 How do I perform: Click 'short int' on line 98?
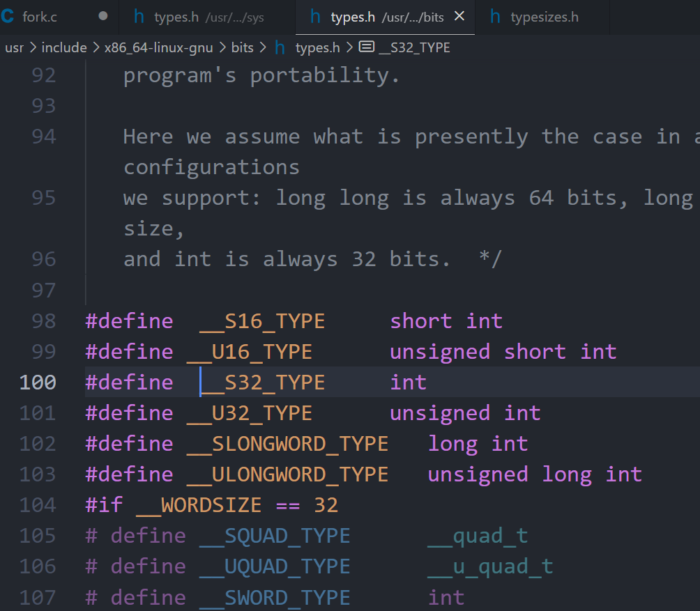(x=446, y=321)
